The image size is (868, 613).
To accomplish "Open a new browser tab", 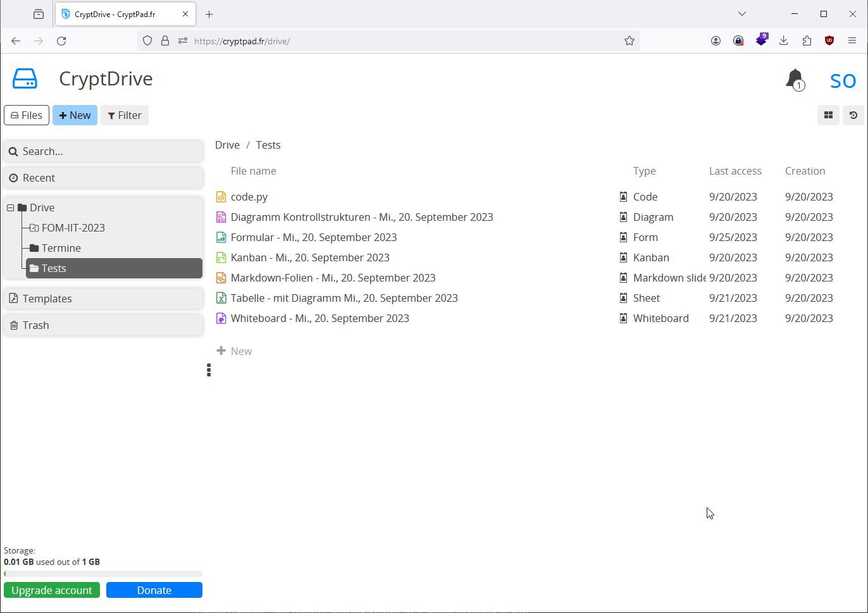I will tap(209, 14).
